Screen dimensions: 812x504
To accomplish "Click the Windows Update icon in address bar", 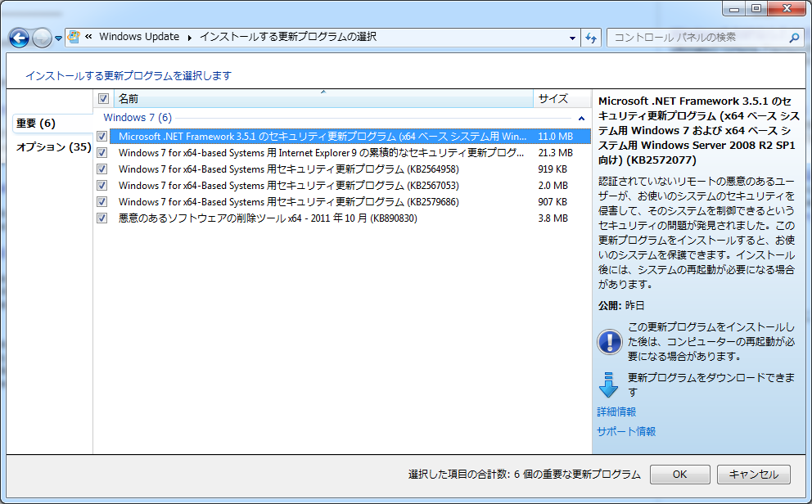I will [74, 38].
